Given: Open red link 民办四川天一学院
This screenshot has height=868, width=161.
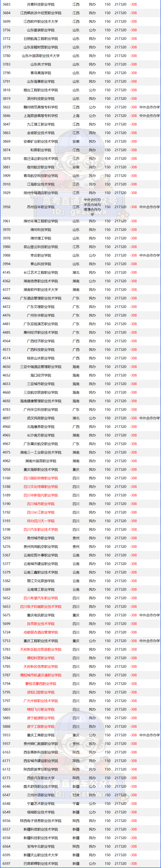Looking at the screenshot, I should tap(41, 521).
